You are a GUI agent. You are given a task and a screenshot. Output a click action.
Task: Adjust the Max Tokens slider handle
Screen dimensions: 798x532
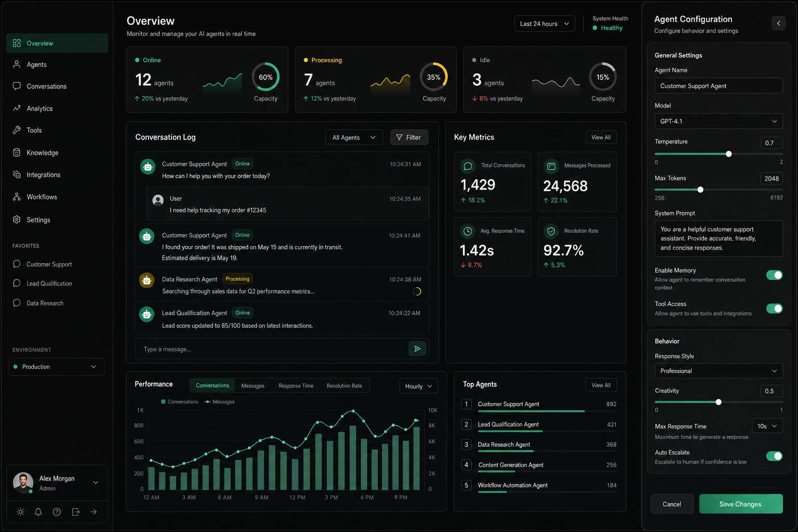point(700,190)
